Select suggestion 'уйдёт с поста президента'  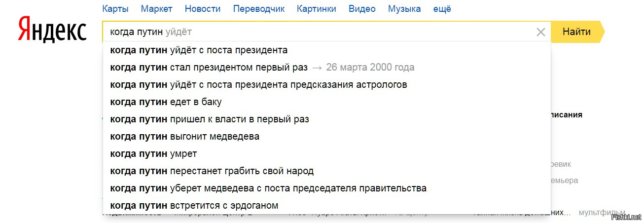(x=326, y=50)
